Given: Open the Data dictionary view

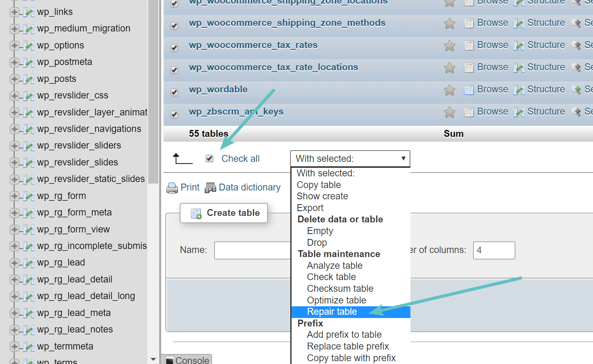Looking at the screenshot, I should click(249, 187).
